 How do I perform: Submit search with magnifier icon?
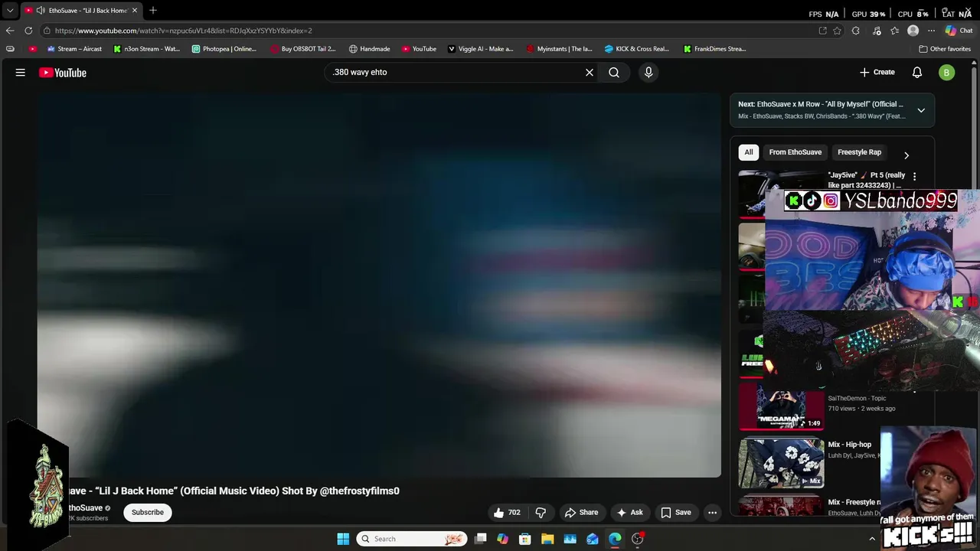click(614, 72)
